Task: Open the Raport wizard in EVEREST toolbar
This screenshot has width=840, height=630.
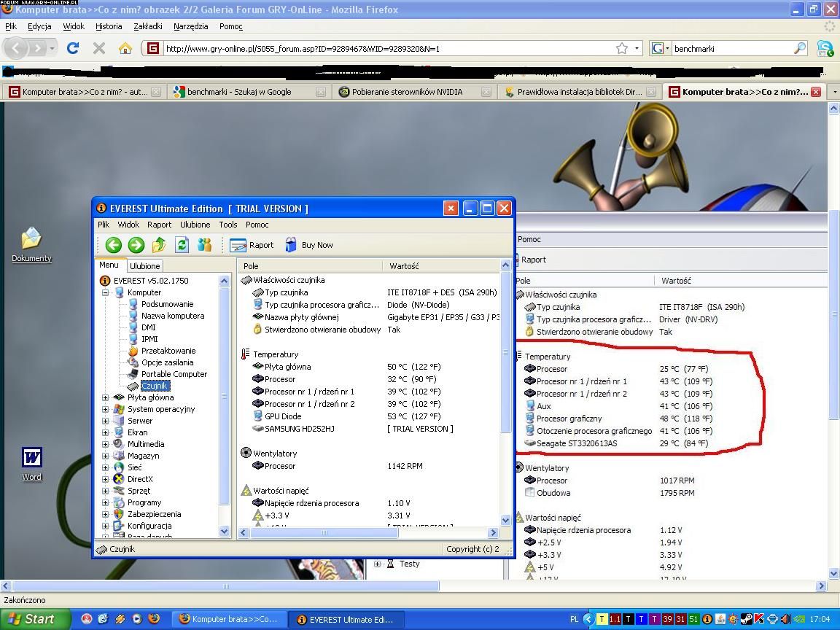Action: click(252, 245)
